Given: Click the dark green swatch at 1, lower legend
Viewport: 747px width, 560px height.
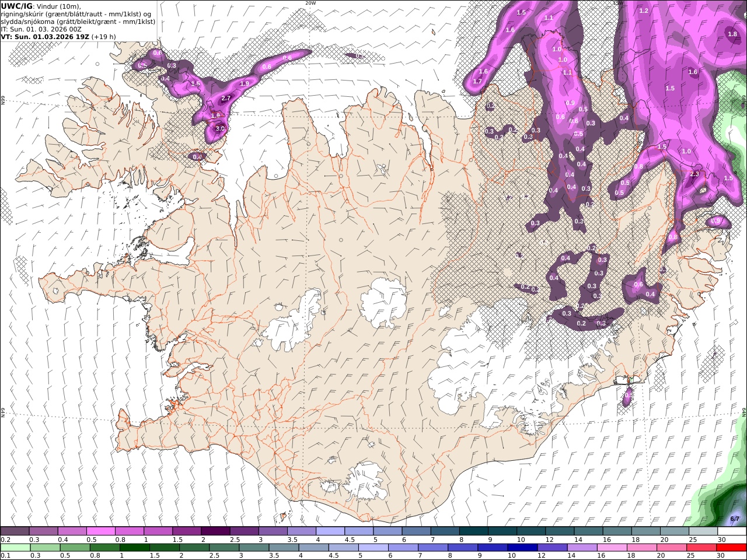Looking at the screenshot, I should click(x=135, y=547).
